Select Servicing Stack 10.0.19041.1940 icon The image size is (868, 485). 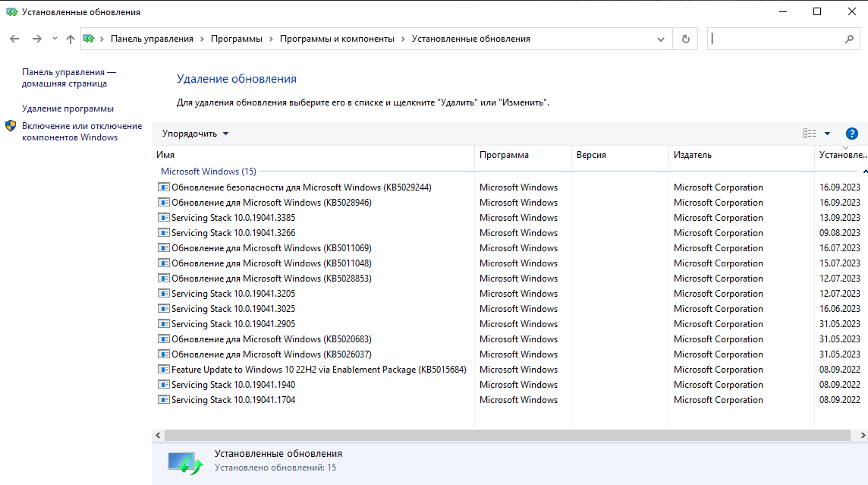tap(163, 384)
